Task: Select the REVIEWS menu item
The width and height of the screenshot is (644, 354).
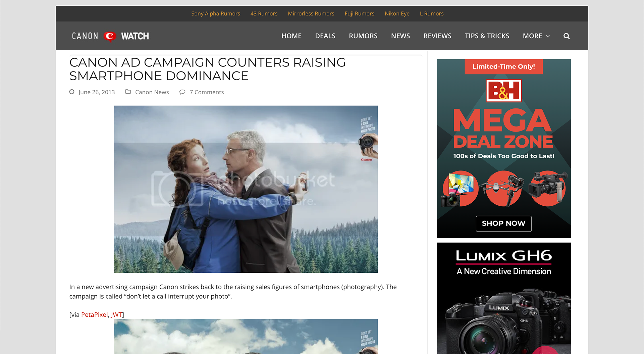Action: tap(437, 36)
